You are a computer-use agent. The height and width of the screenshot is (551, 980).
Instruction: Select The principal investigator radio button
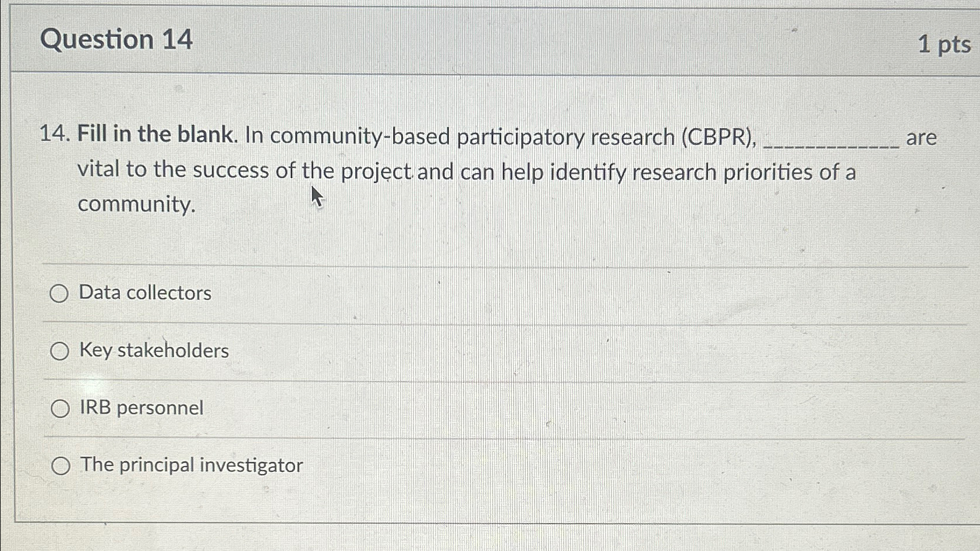(60, 465)
